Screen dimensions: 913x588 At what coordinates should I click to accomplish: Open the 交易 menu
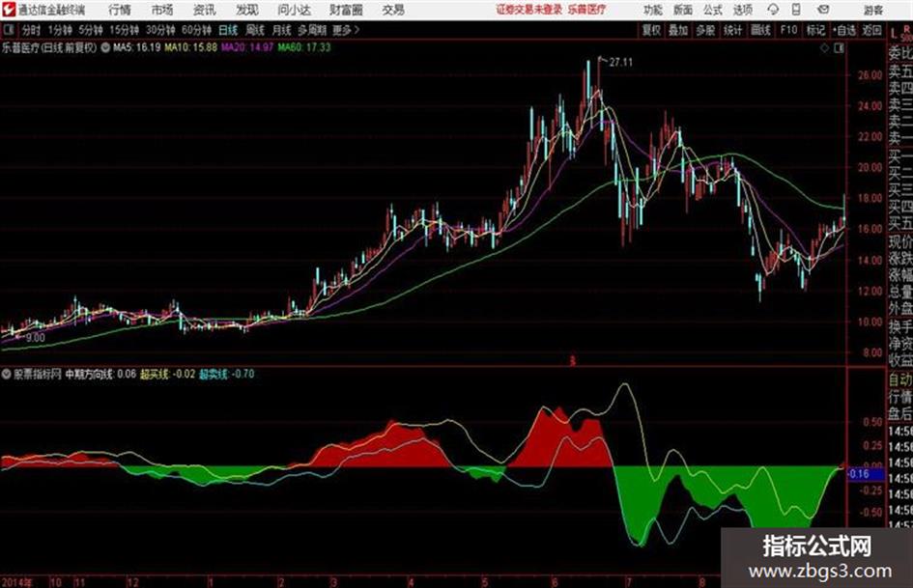click(393, 10)
